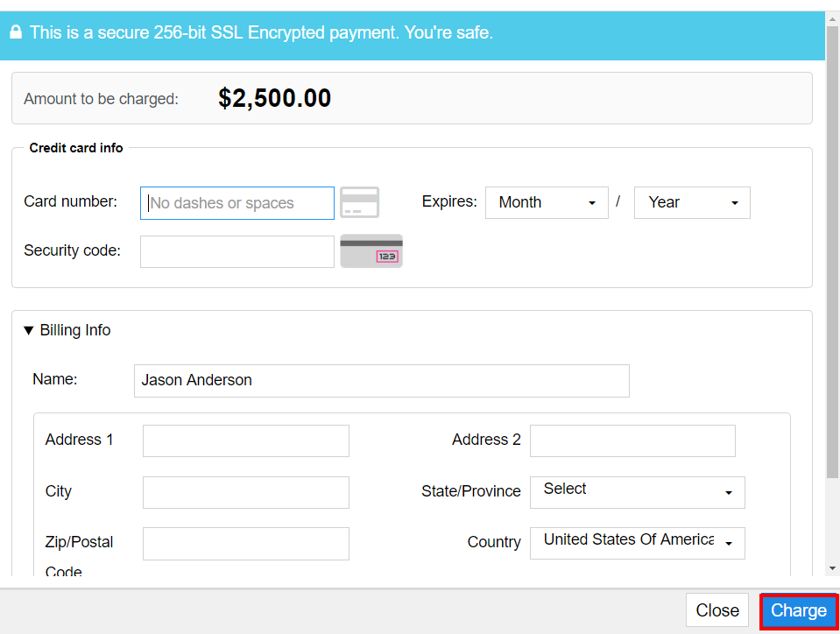
Task: Open the Country dropdown
Action: (638, 543)
